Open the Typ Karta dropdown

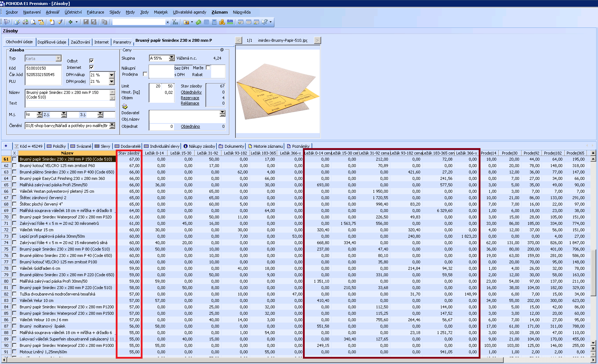pyautogui.click(x=59, y=58)
